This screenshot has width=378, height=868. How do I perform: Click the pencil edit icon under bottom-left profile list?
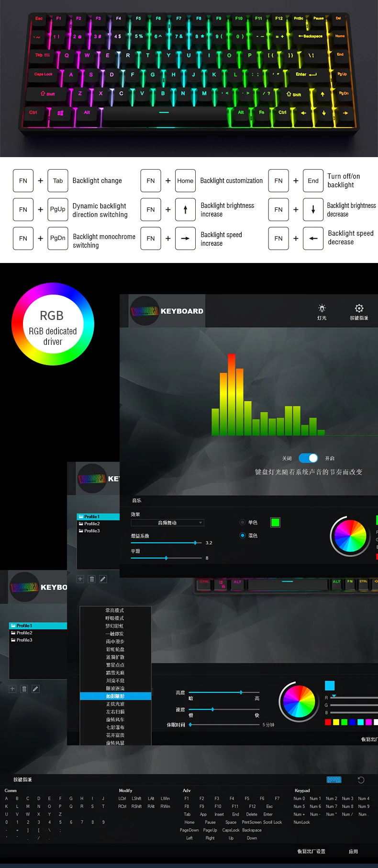click(x=35, y=689)
